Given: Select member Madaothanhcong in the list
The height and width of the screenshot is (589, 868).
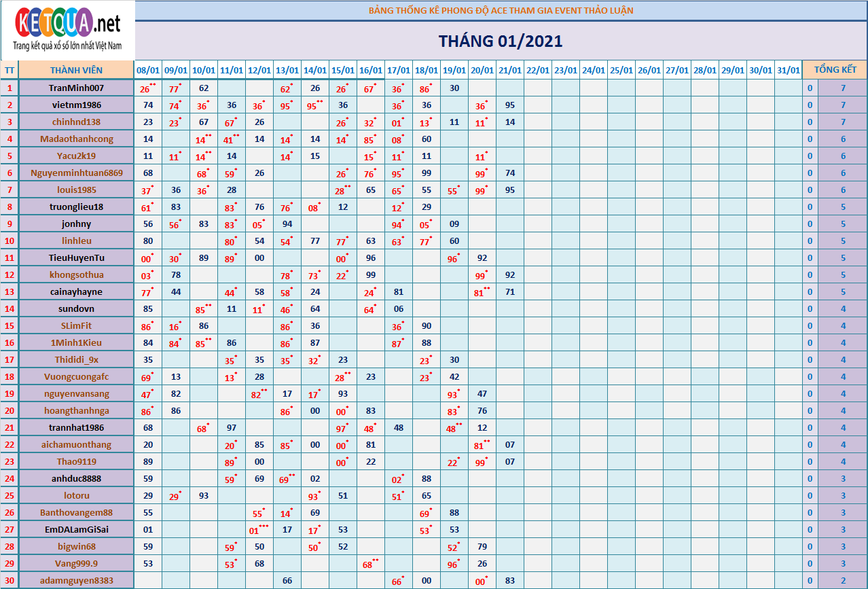Looking at the screenshot, I should coord(76,139).
